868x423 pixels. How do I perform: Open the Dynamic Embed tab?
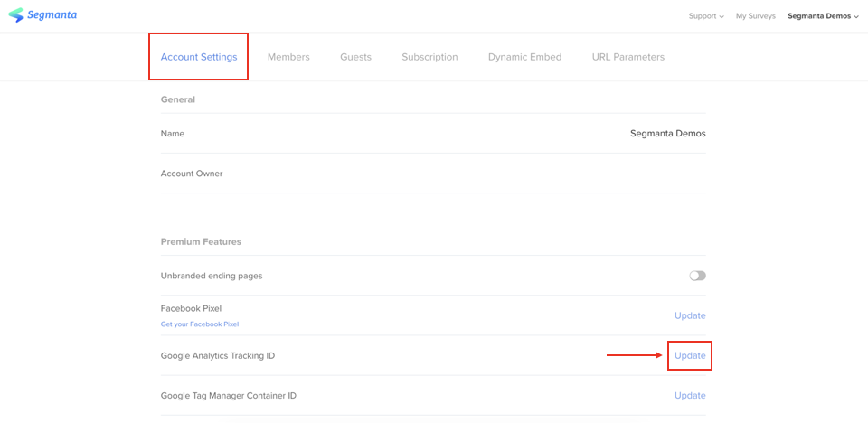(524, 56)
